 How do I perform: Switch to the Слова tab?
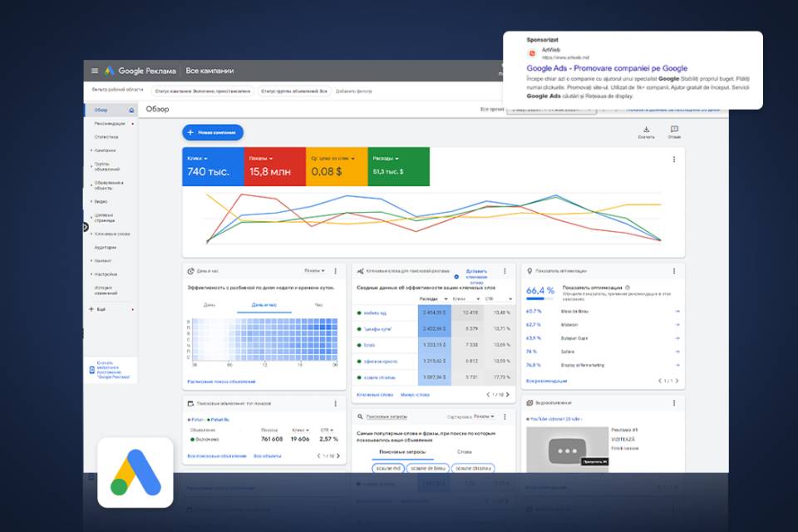click(x=464, y=452)
